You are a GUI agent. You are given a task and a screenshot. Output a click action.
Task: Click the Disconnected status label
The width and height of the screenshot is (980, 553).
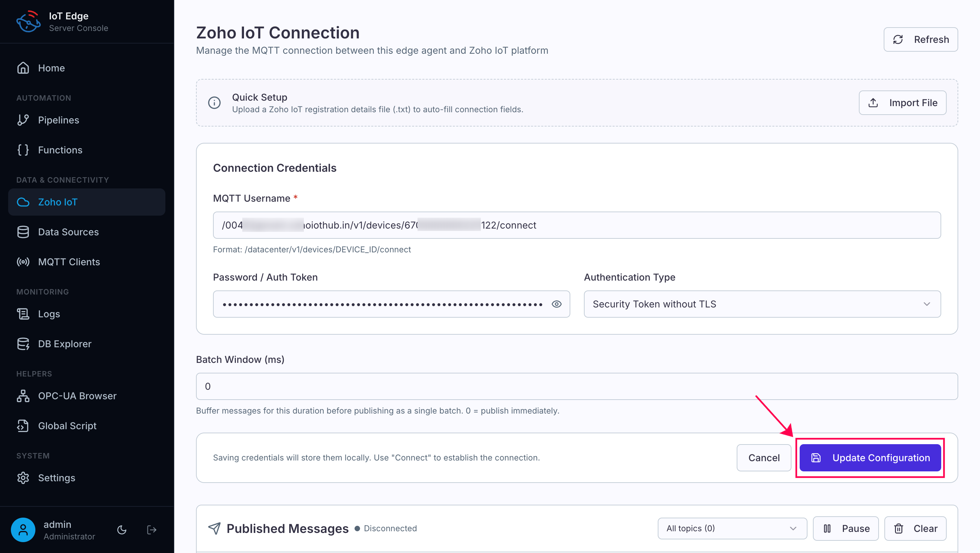click(x=390, y=528)
